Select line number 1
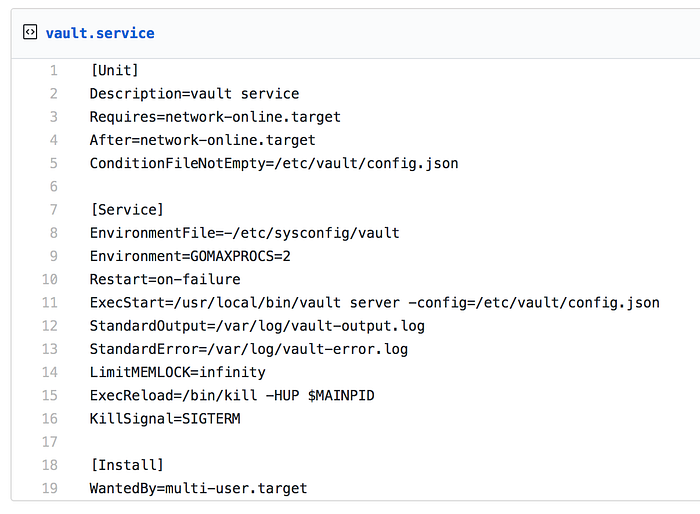The height and width of the screenshot is (514, 700). tap(54, 71)
